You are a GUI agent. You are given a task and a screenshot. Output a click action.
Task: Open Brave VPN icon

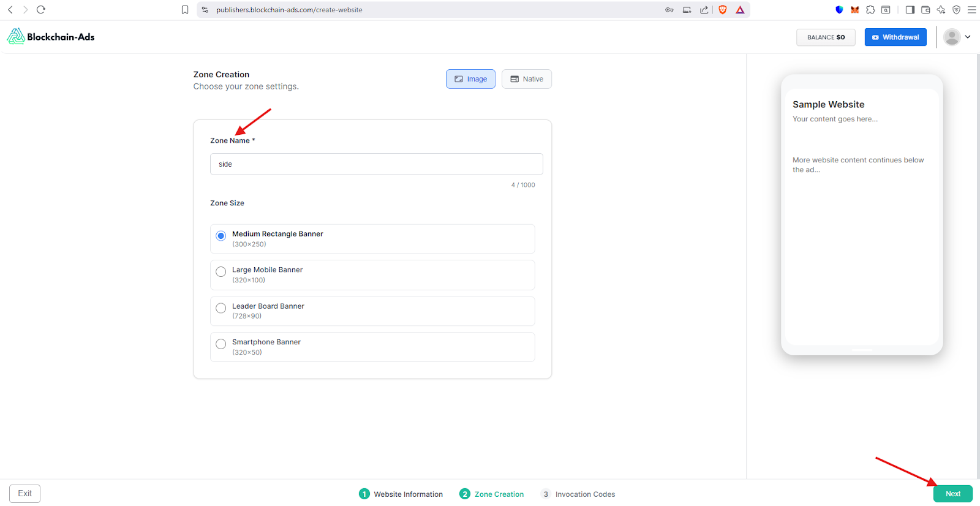point(956,10)
